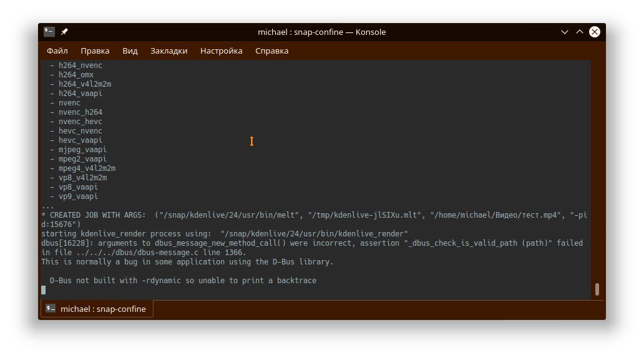Open the Файл menu

click(x=57, y=51)
